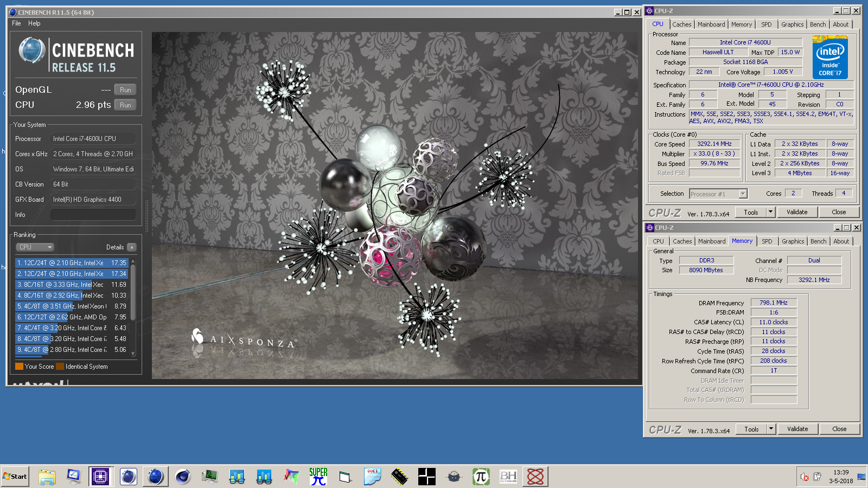Click the Intel Core i7 logo in CPU-Z
Image resolution: width=868 pixels, height=488 pixels.
pos(830,57)
